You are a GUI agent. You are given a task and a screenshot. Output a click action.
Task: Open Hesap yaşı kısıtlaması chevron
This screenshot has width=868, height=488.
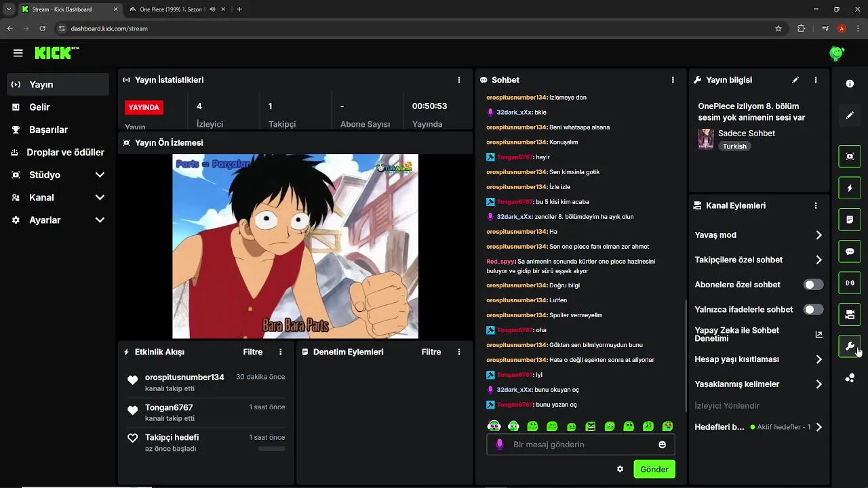point(818,359)
